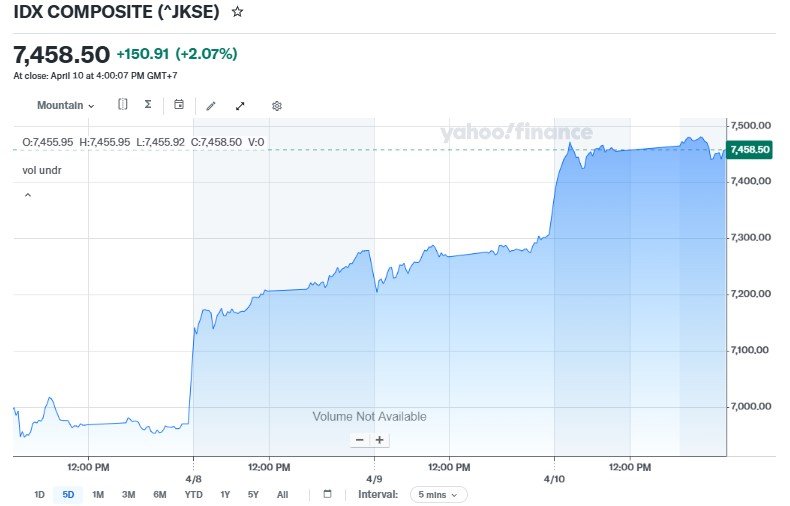Activate the pencil draw tool

coord(210,105)
